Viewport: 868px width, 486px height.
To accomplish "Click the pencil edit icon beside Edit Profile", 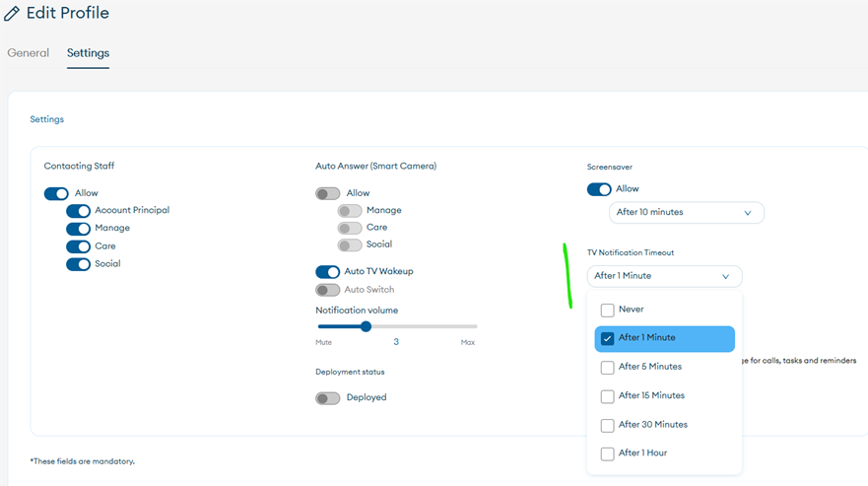I will point(12,14).
